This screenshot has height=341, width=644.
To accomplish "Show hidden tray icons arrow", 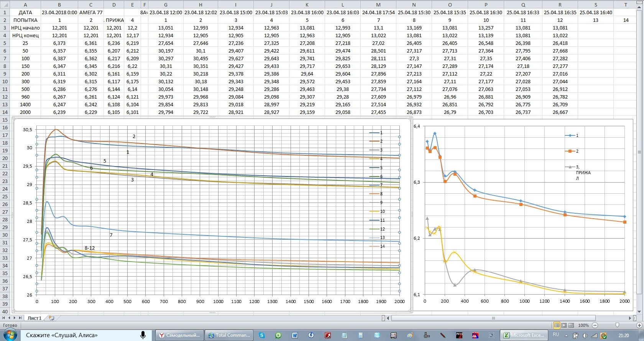I will 566,336.
